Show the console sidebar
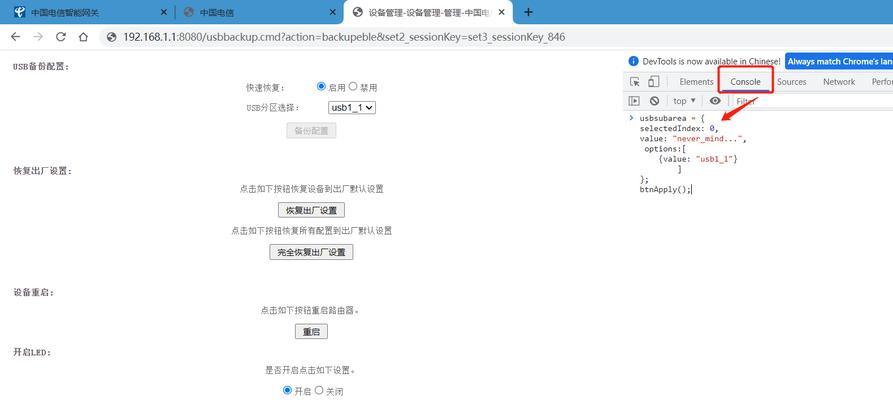The width and height of the screenshot is (893, 400). (x=634, y=101)
